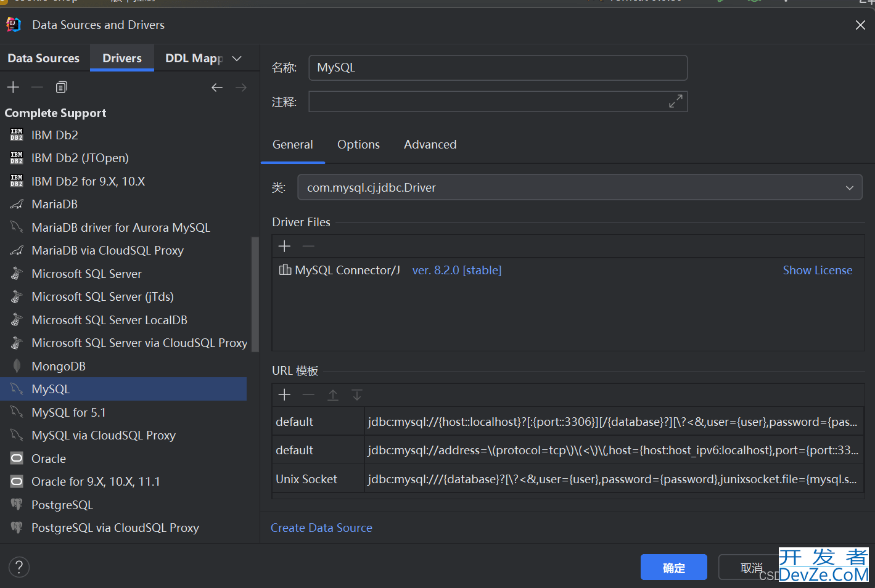Go back with the left arrow icon
This screenshot has height=588, width=875.
[x=217, y=88]
